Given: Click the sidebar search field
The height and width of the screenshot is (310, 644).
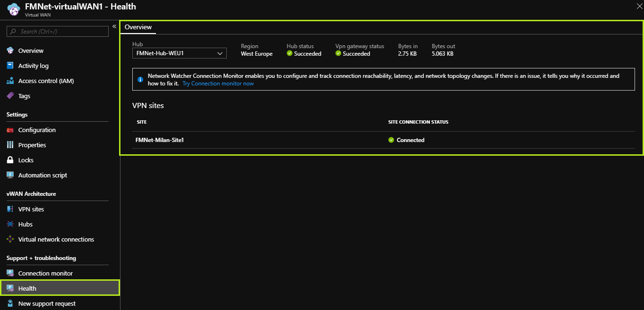Looking at the screenshot, I should (x=58, y=32).
